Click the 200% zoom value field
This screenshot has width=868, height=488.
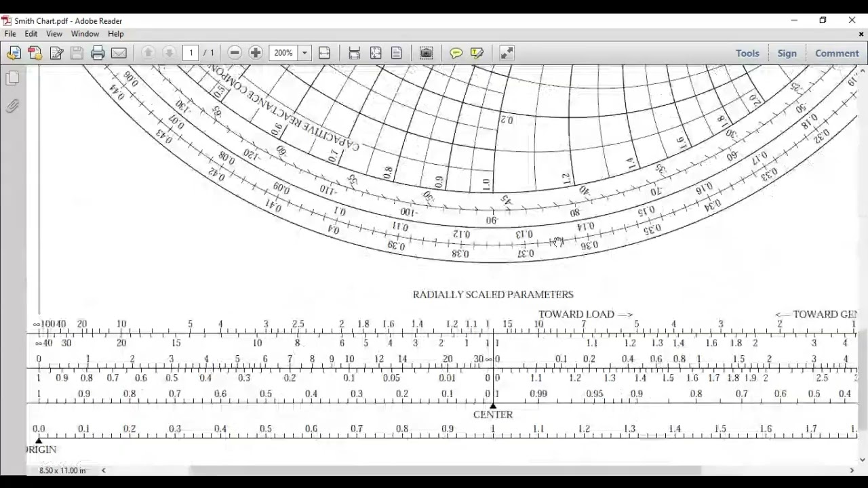pos(283,53)
